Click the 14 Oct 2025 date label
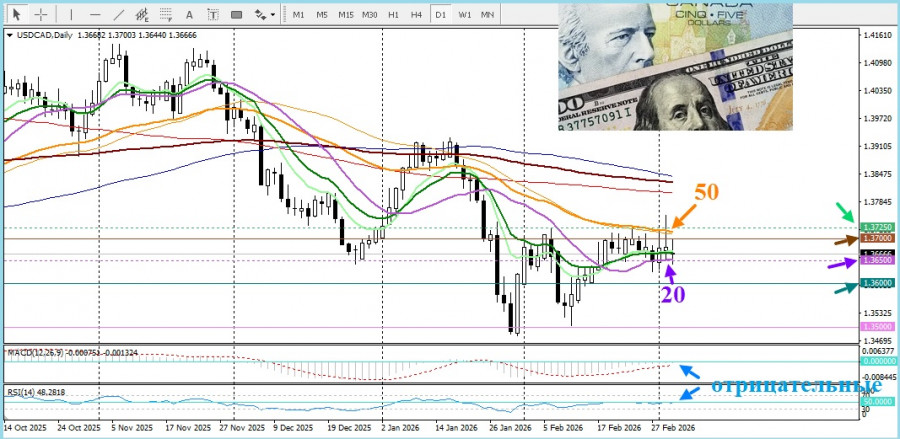 pos(23,428)
